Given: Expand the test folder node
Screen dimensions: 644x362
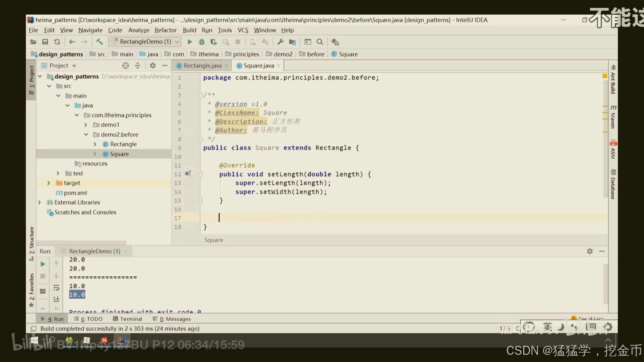Looking at the screenshot, I should pyautogui.click(x=58, y=173).
